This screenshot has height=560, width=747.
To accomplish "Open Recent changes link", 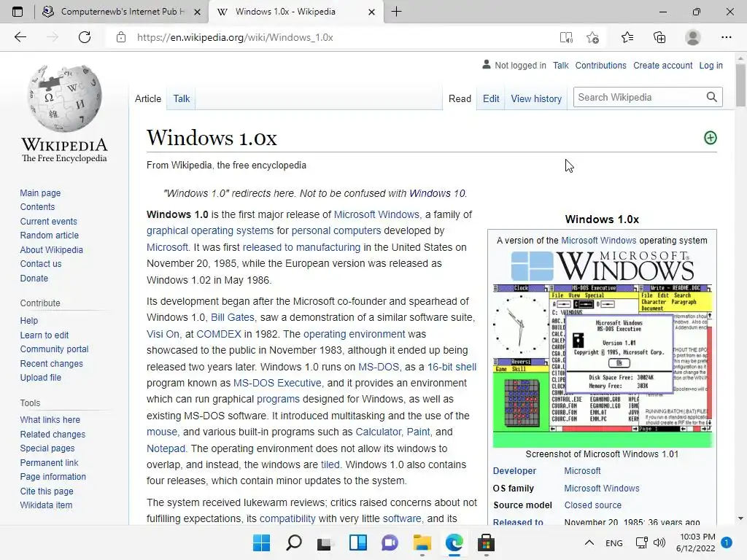I will [52, 363].
